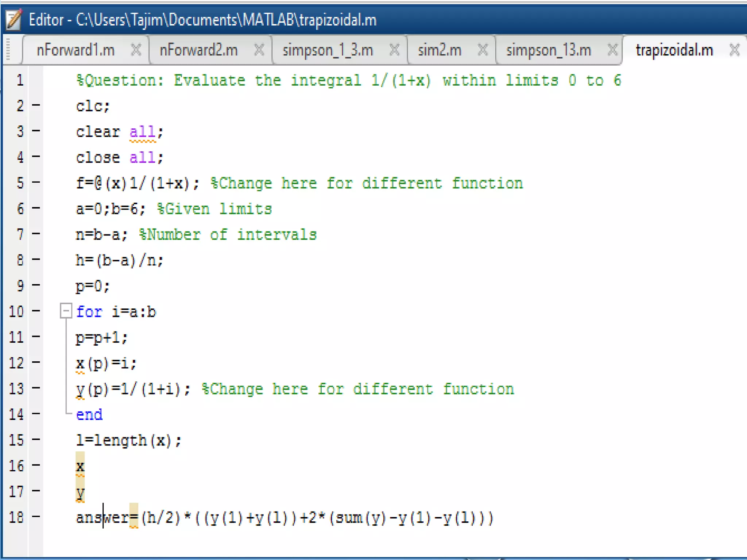
Task: Click line number 14 in gutter
Action: 16,414
